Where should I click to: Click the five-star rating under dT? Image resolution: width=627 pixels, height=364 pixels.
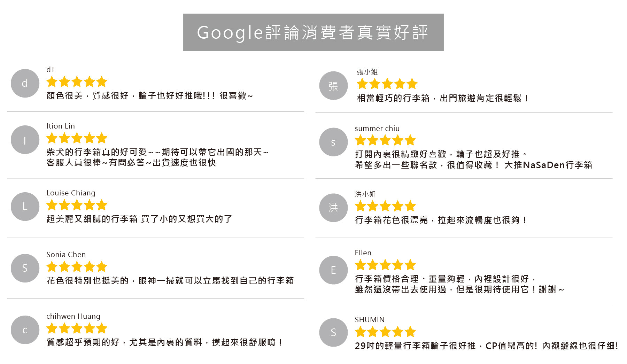(x=77, y=82)
